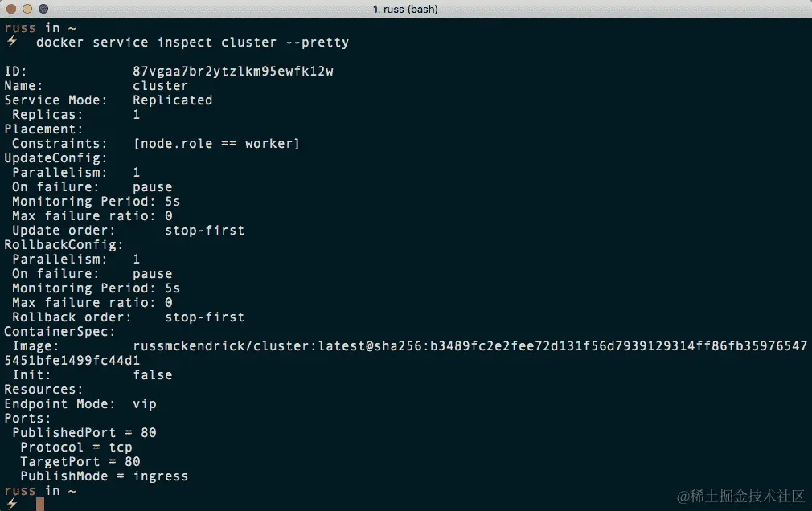Click the terminal cursor block
Image resolution: width=812 pixels, height=511 pixels.
[x=40, y=505]
